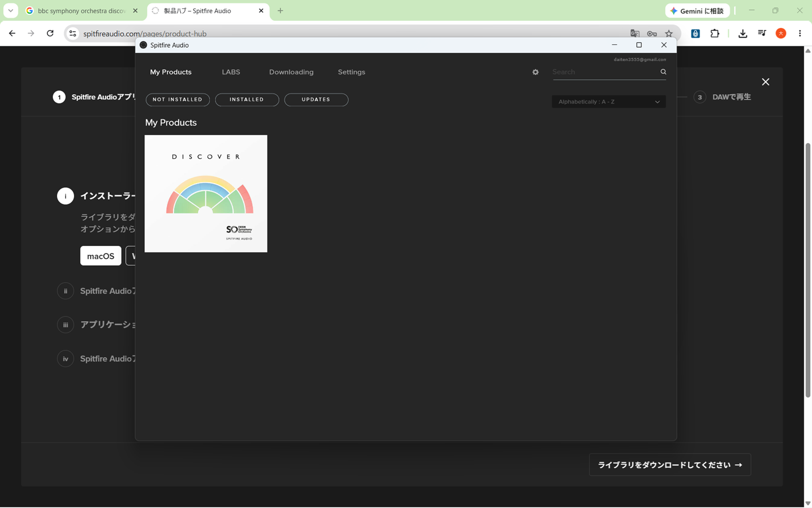Reload the Spitfire Audio page

(50, 33)
